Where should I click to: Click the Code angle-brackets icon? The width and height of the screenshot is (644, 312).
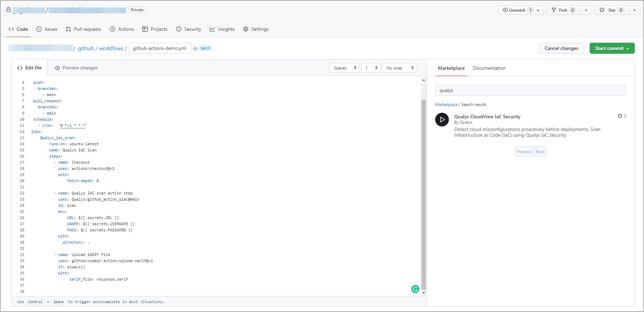(x=11, y=29)
